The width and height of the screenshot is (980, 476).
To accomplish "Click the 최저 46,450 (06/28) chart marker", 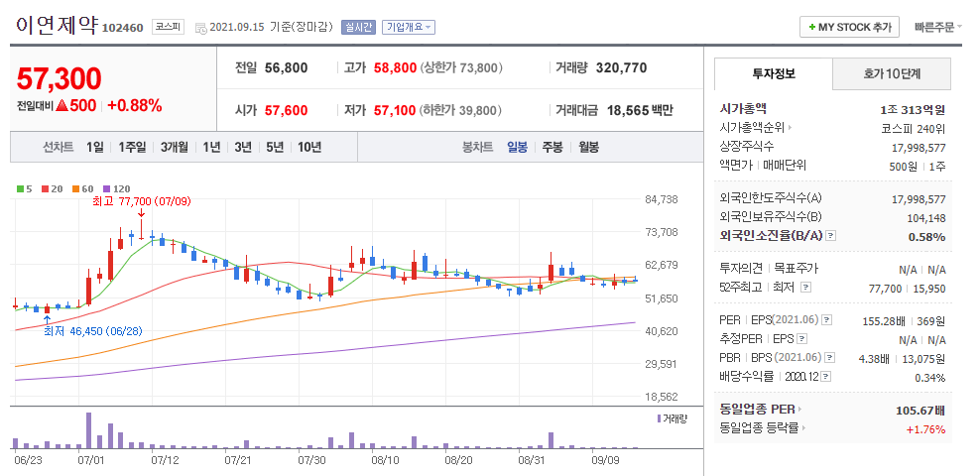I will click(93, 330).
